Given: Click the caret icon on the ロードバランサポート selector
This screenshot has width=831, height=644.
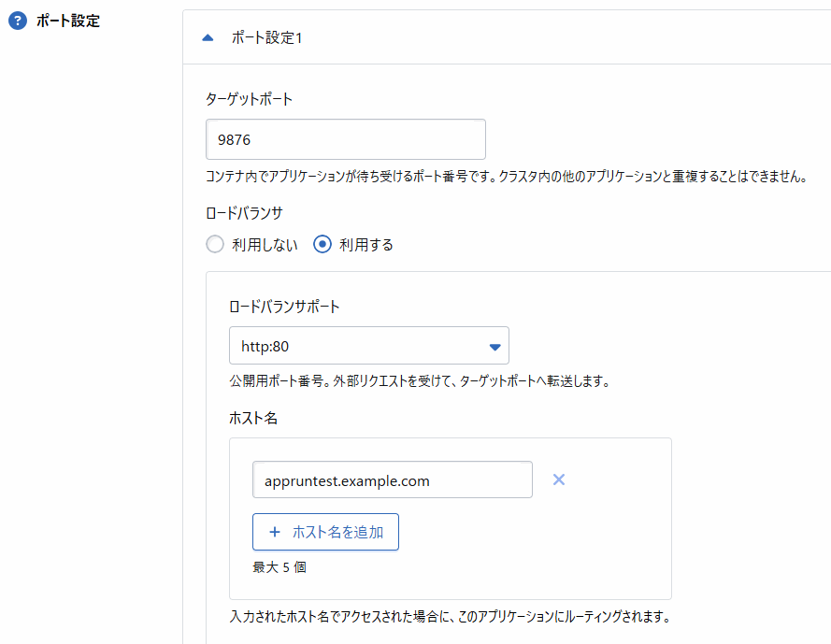Looking at the screenshot, I should (x=494, y=345).
